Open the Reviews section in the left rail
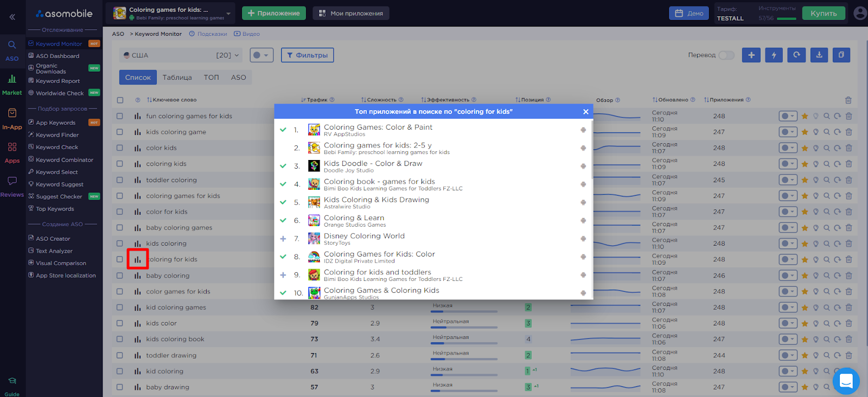The width and height of the screenshot is (868, 397). coord(12,187)
